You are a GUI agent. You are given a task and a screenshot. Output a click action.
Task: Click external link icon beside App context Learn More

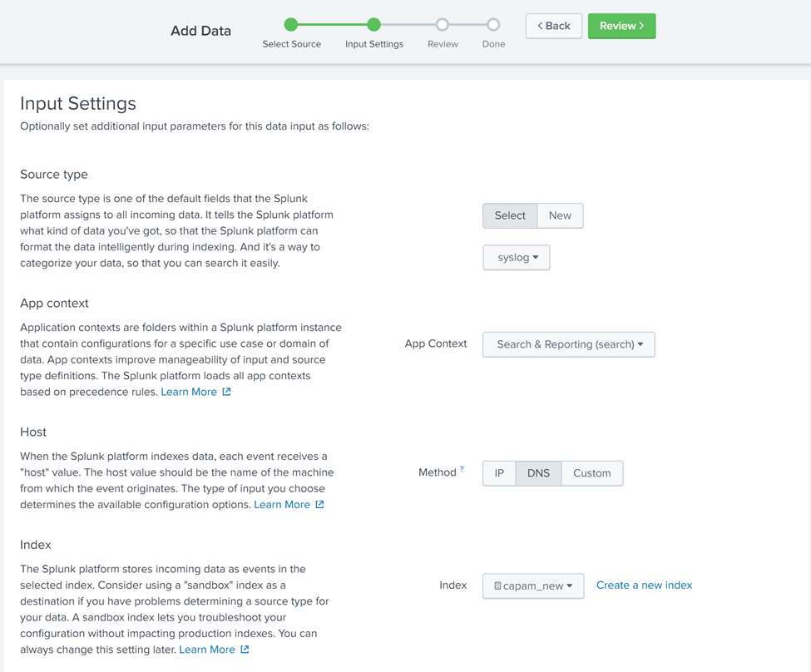(226, 392)
